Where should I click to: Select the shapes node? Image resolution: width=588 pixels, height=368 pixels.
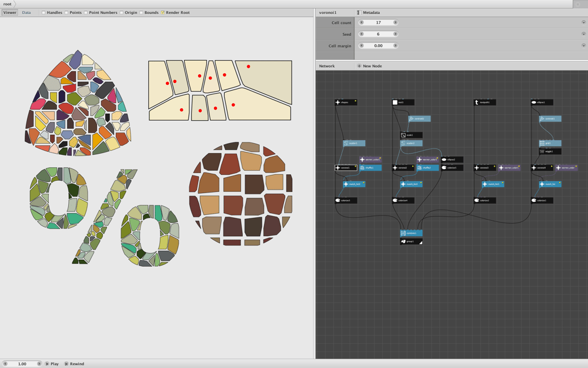coord(346,102)
